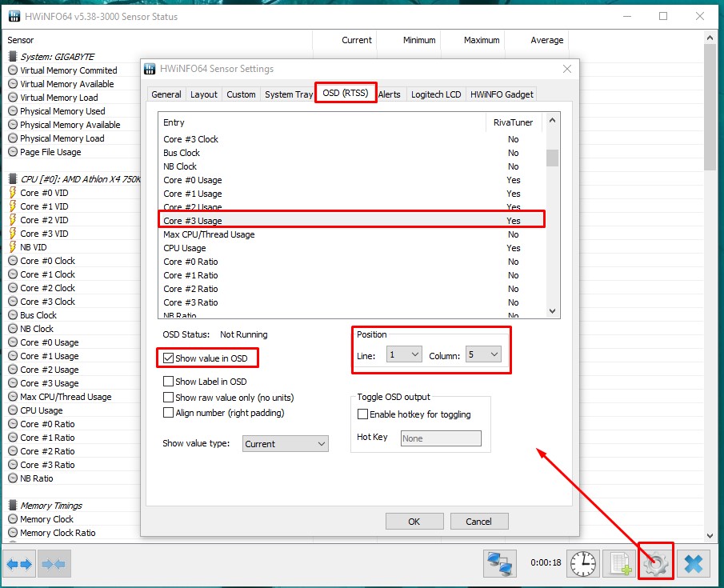The height and width of the screenshot is (588, 724).
Task: Click Core #0 VID lightning icon
Action: click(x=13, y=193)
